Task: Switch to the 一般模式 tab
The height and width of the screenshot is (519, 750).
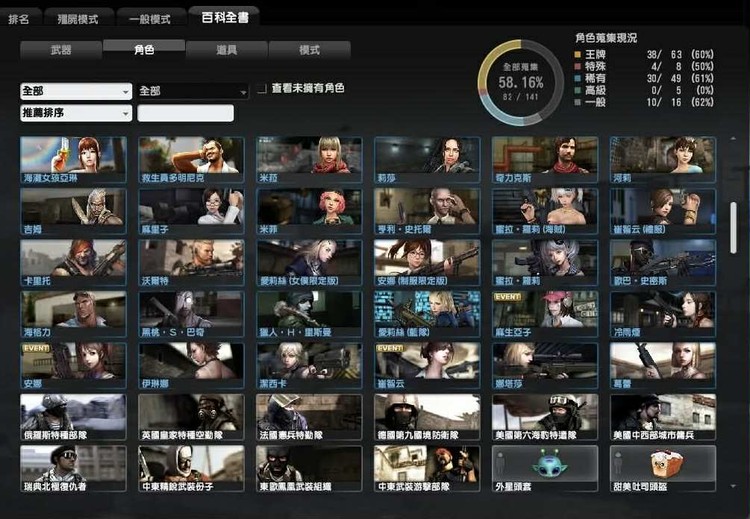Action: 151,18
